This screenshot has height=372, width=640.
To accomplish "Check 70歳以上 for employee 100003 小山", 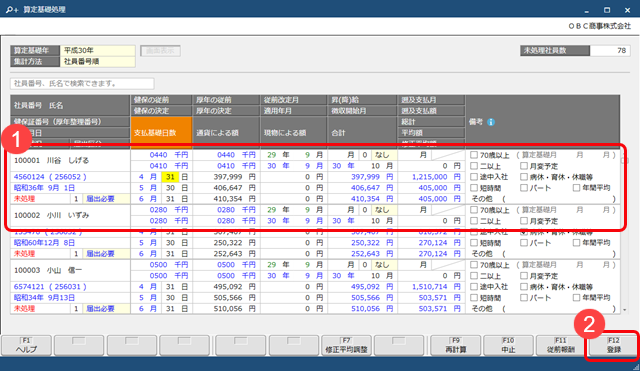I will coord(474,265).
